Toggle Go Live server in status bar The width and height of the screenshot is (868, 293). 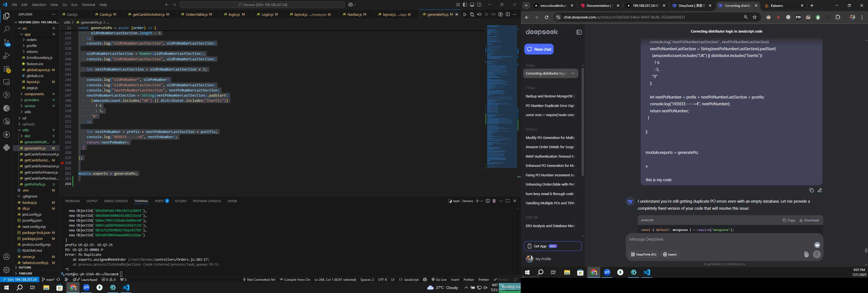point(439,279)
